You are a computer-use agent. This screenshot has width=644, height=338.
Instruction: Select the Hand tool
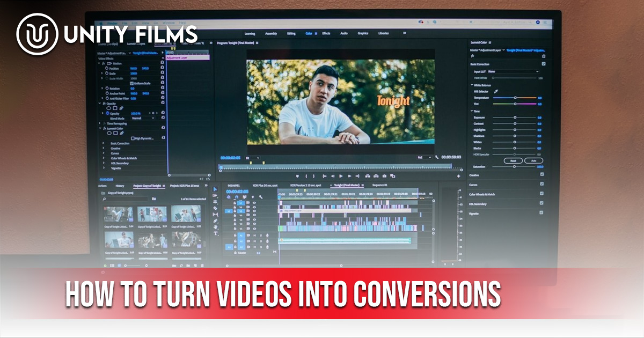click(216, 227)
